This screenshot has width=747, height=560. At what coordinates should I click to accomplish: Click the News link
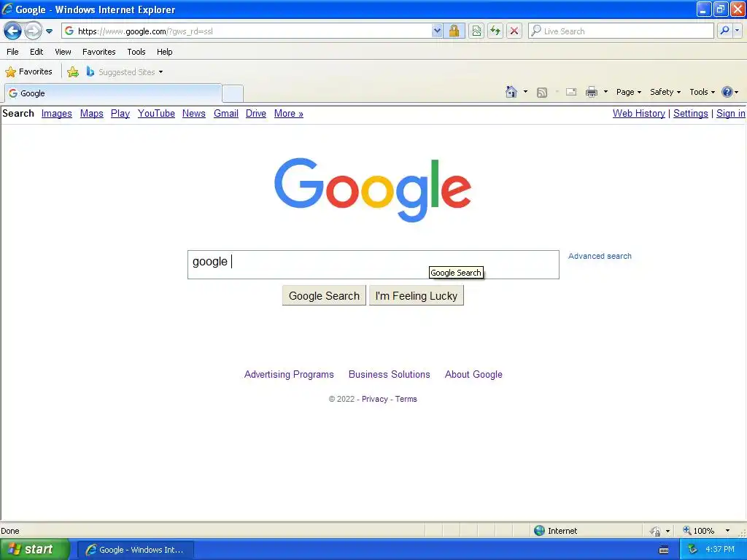click(194, 113)
